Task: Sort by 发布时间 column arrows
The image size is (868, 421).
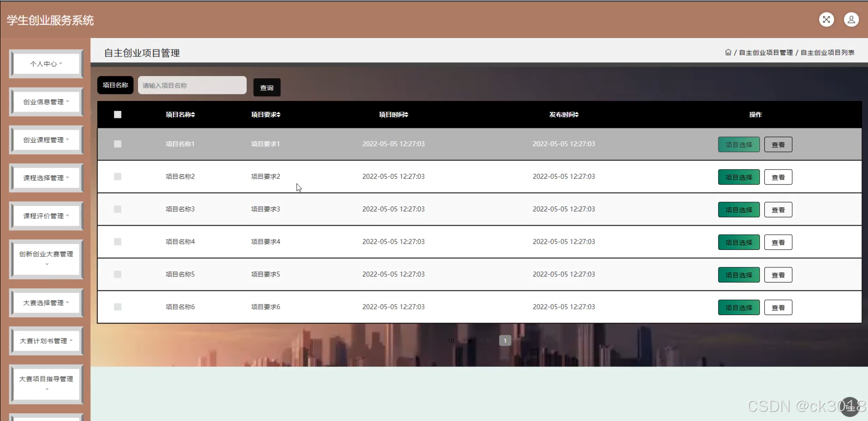Action: click(x=577, y=115)
